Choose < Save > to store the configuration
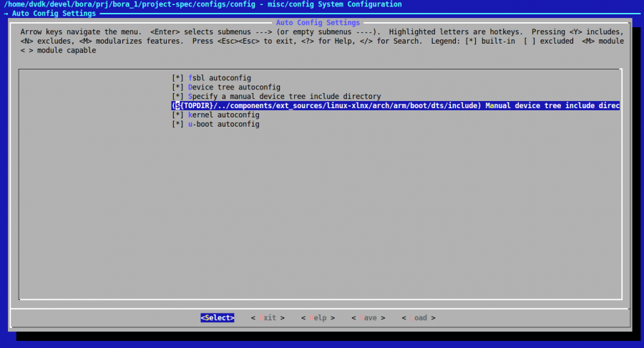 368,318
